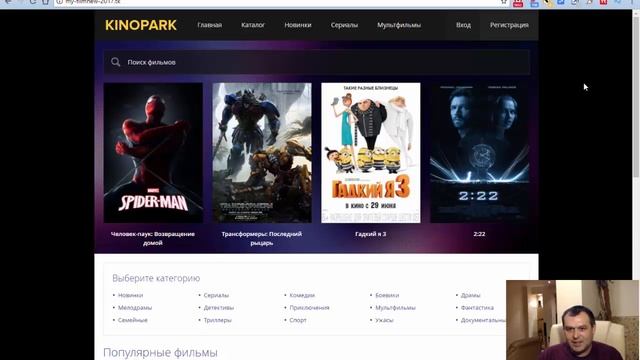
Task: Click the Гадкий я 3 title link
Action: click(371, 234)
